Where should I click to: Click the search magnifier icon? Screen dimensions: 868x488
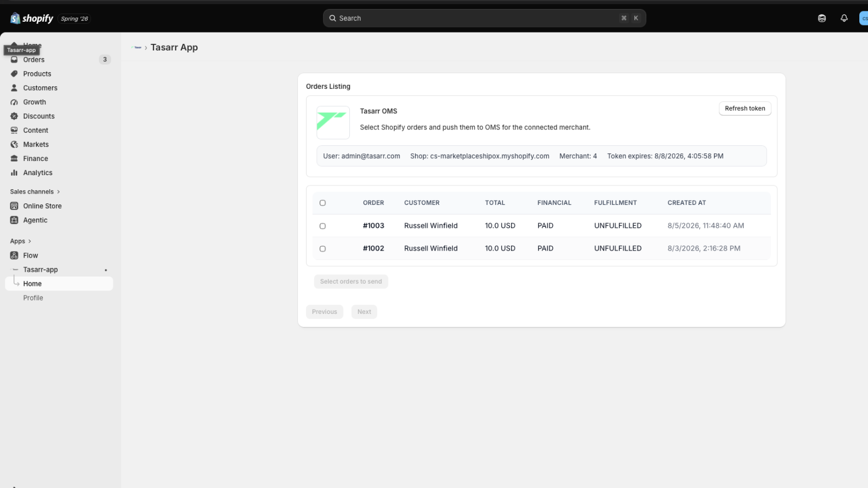click(333, 18)
